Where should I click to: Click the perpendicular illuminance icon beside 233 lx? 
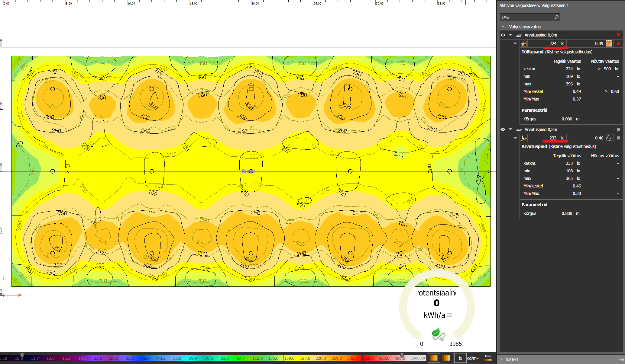click(x=523, y=138)
